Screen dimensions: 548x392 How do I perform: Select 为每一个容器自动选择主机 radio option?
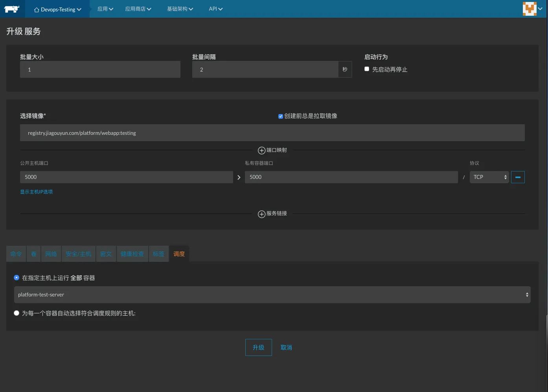click(x=17, y=313)
